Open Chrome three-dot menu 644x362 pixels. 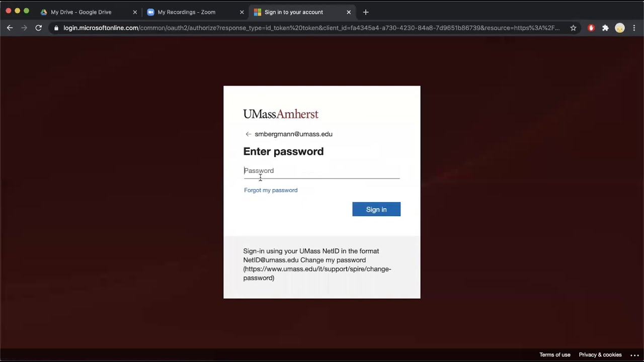[x=634, y=28]
